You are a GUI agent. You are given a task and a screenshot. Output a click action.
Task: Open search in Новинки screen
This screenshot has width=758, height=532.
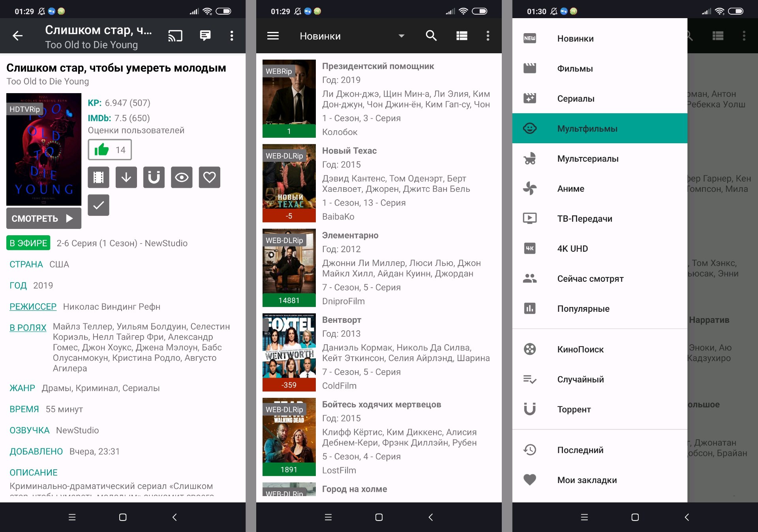431,36
